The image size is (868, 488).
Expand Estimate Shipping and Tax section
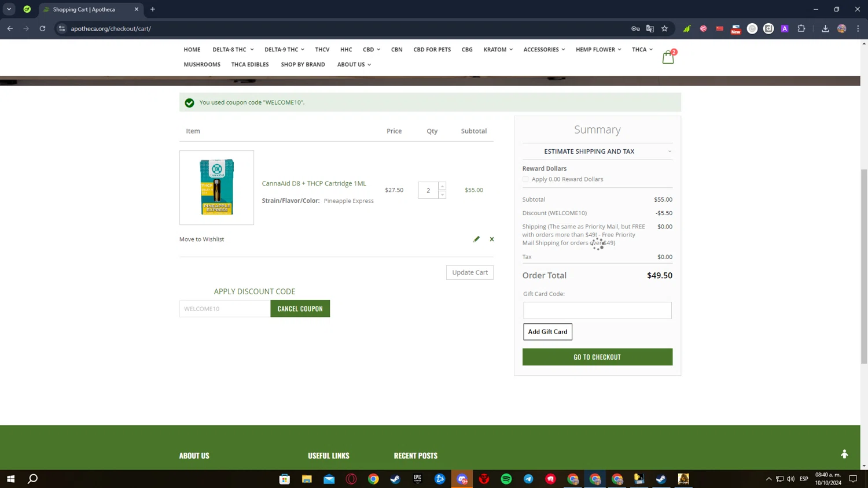[x=597, y=151]
